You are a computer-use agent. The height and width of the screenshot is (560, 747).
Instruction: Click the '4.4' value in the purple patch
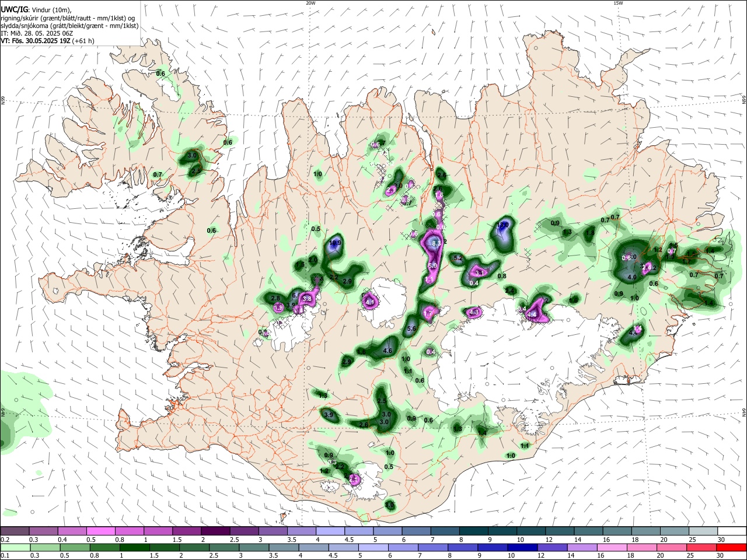[x=532, y=314]
